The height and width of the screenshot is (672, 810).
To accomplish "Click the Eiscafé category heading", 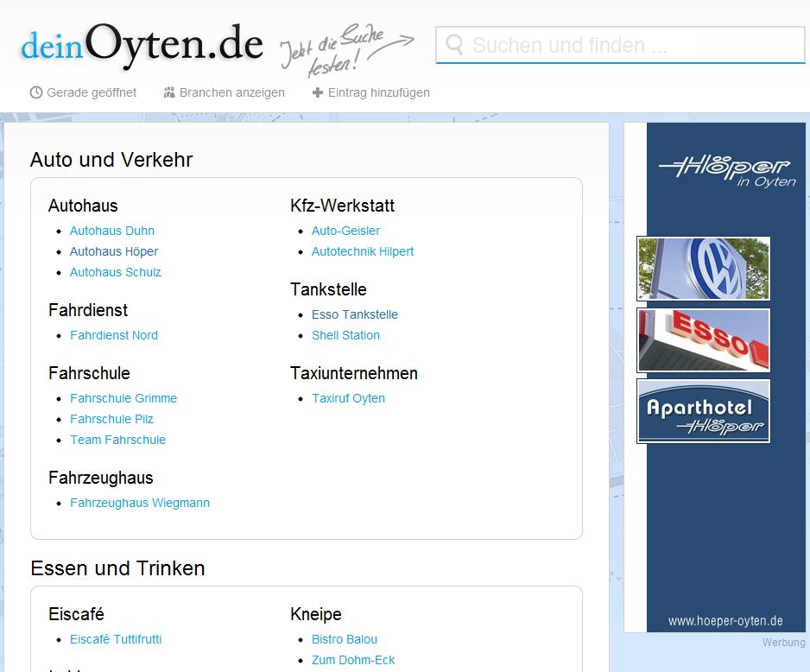I will click(x=77, y=614).
